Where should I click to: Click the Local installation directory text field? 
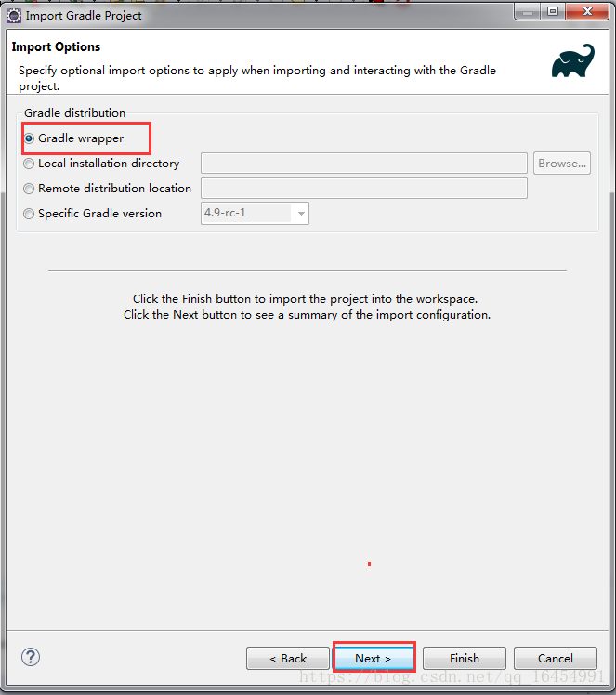[364, 164]
